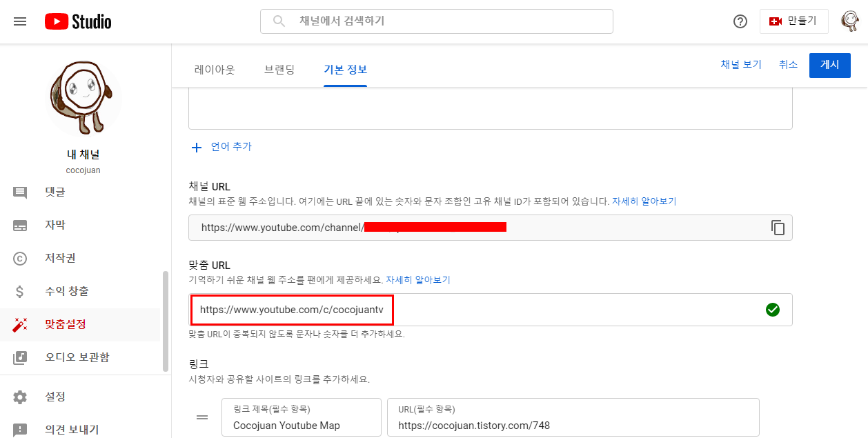Click the YouTube Studio logo

[x=78, y=21]
